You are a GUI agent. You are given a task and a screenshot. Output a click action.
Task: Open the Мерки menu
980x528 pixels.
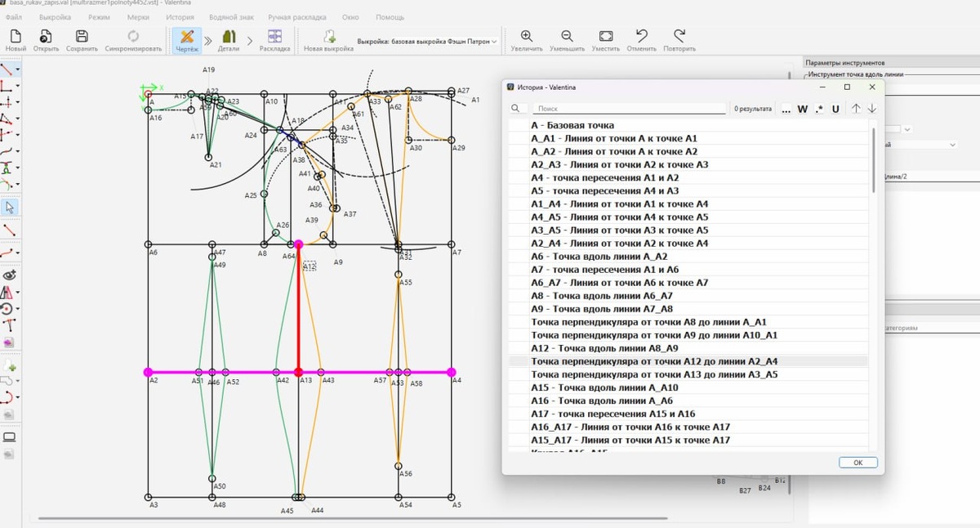[138, 17]
